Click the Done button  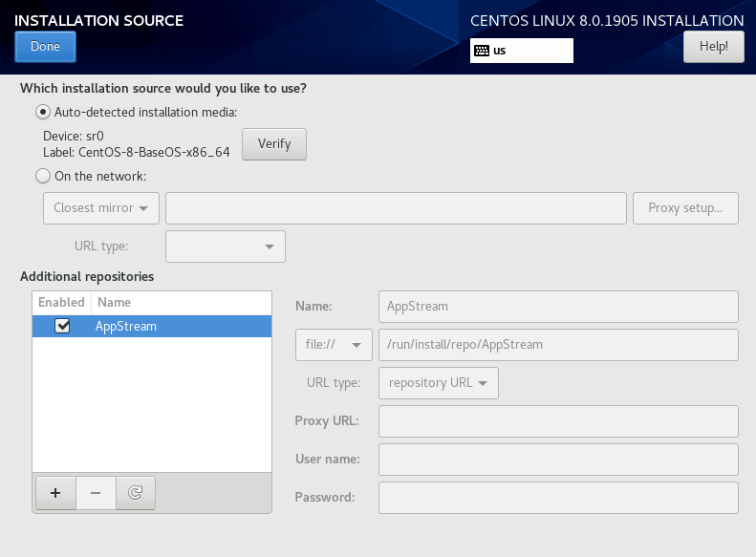click(45, 47)
